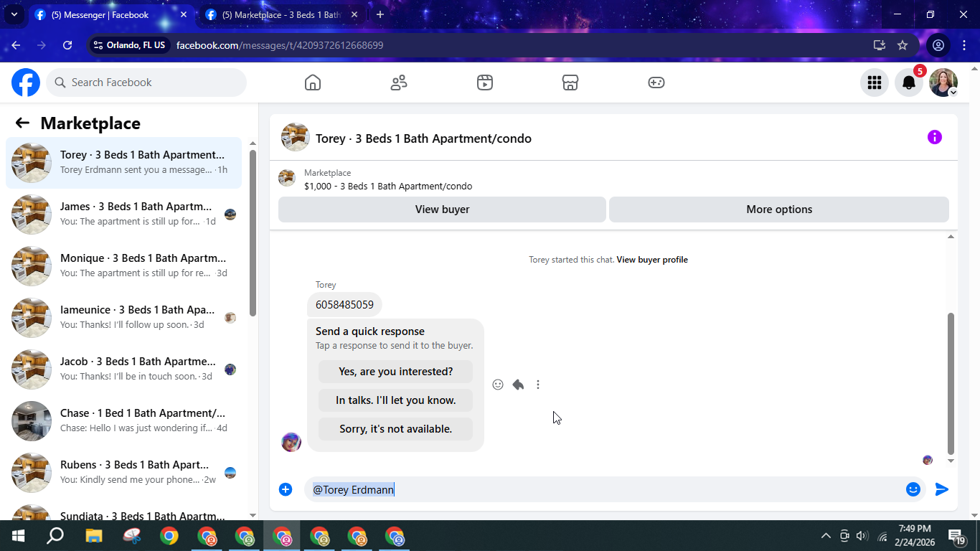
Task: Go back from Marketplace chats
Action: click(x=22, y=123)
